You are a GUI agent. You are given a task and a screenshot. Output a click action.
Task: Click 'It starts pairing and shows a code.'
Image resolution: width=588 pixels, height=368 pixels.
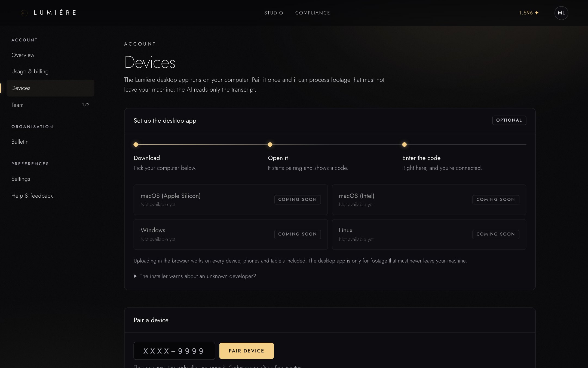pos(308,168)
